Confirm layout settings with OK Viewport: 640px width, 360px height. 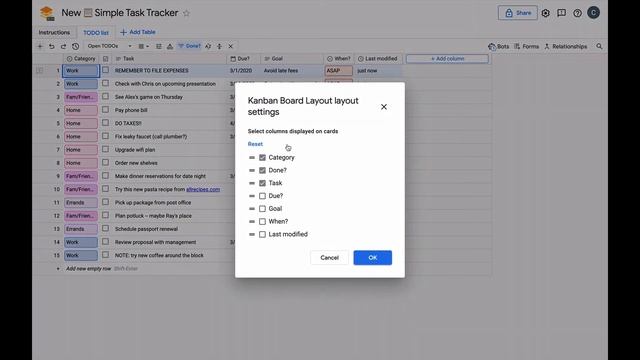pyautogui.click(x=373, y=258)
